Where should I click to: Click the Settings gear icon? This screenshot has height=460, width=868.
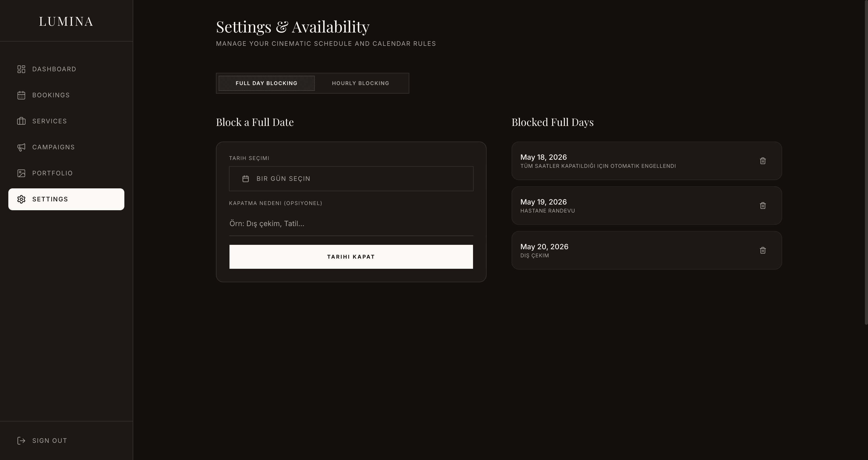coord(21,199)
